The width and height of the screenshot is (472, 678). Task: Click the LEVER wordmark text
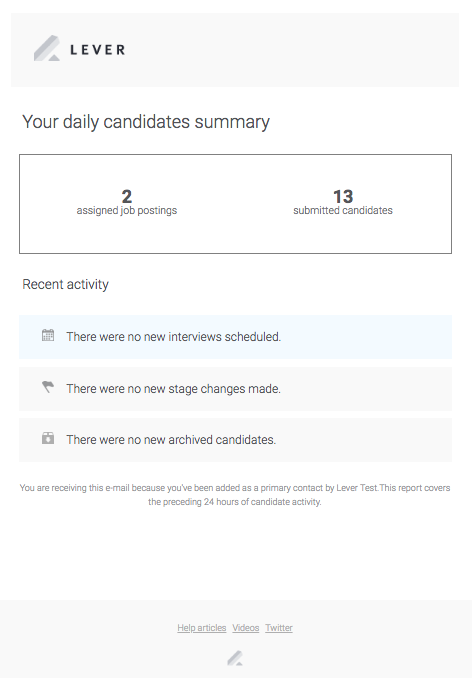pos(98,50)
